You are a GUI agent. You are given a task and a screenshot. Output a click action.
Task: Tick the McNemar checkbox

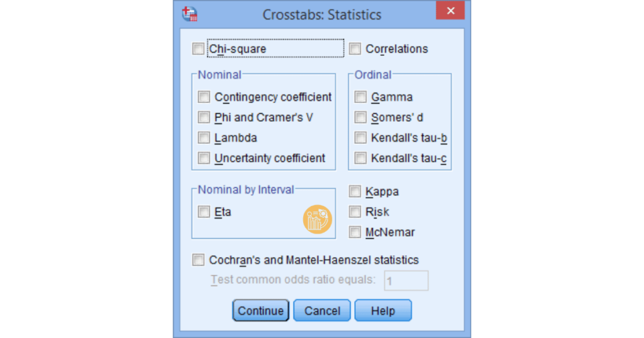(355, 232)
